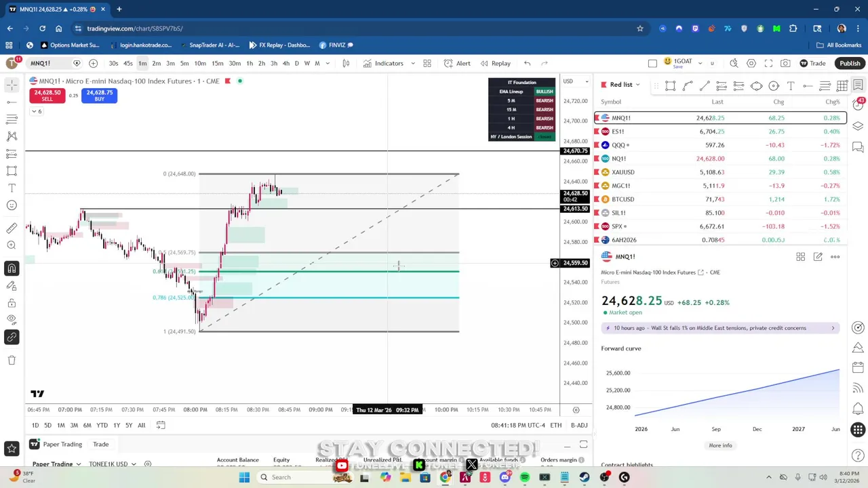
Task: Open the Indicators menu
Action: click(383, 63)
